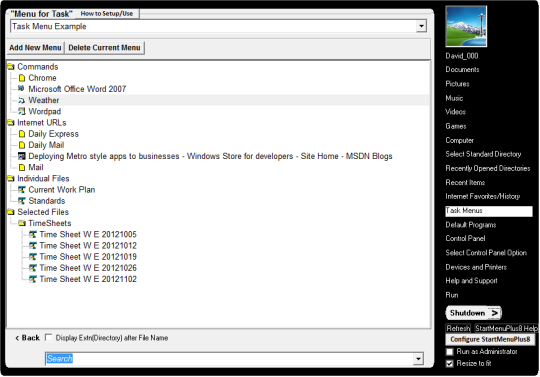Click the Delete Current Menu button
The height and width of the screenshot is (377, 540).
104,48
